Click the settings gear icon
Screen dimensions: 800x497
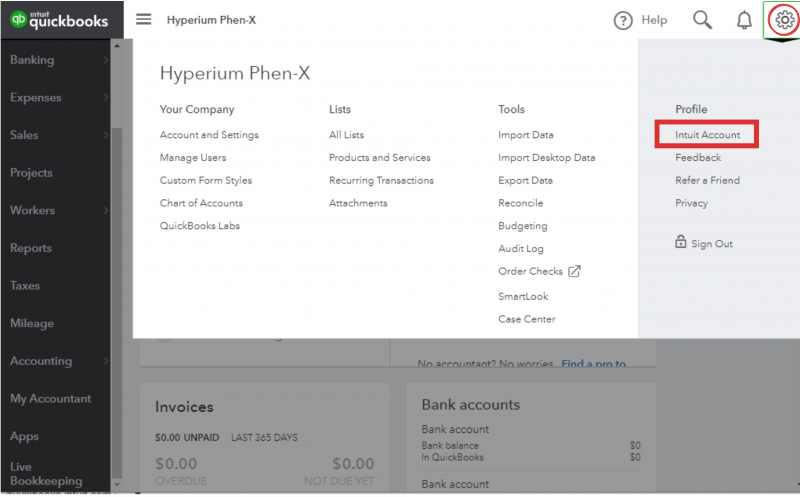click(x=784, y=20)
